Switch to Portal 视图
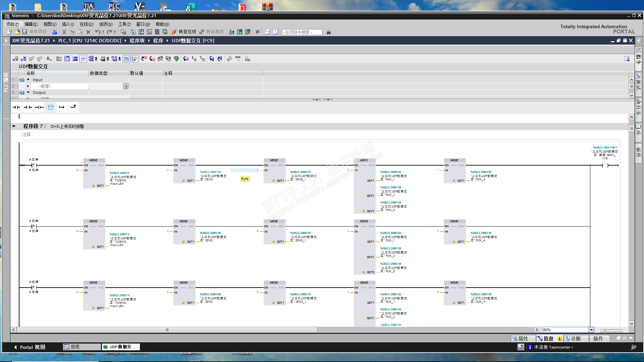644x362 pixels. click(x=30, y=347)
